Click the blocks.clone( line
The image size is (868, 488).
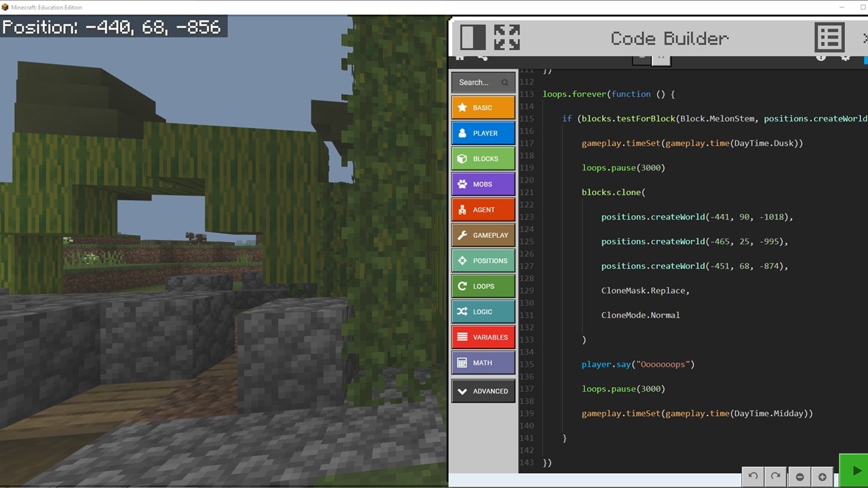click(614, 192)
